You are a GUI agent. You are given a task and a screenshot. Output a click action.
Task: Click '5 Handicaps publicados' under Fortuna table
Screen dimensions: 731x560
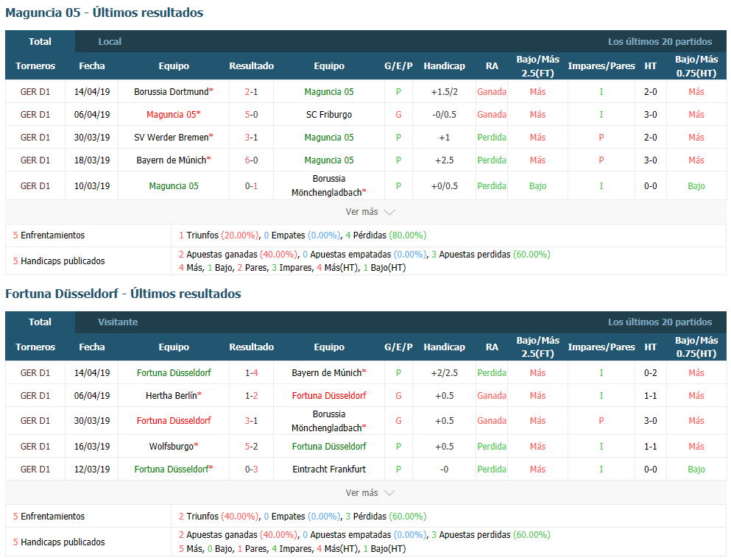click(x=59, y=542)
